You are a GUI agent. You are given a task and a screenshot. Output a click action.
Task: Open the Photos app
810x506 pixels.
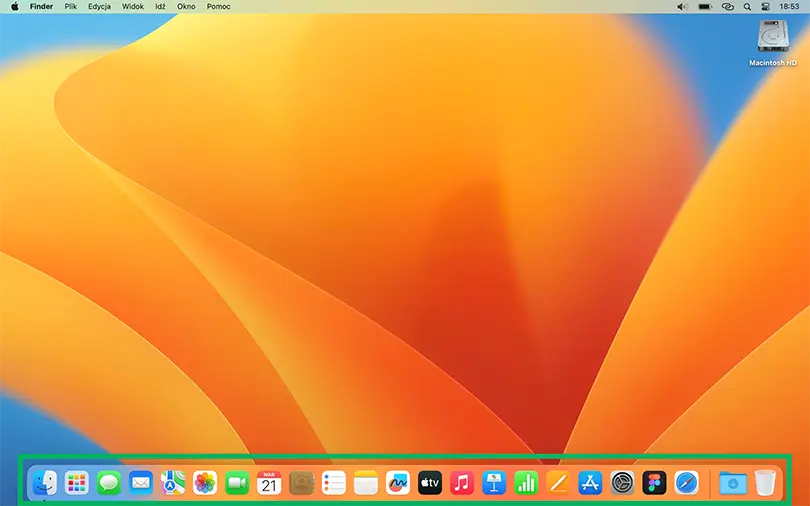205,484
